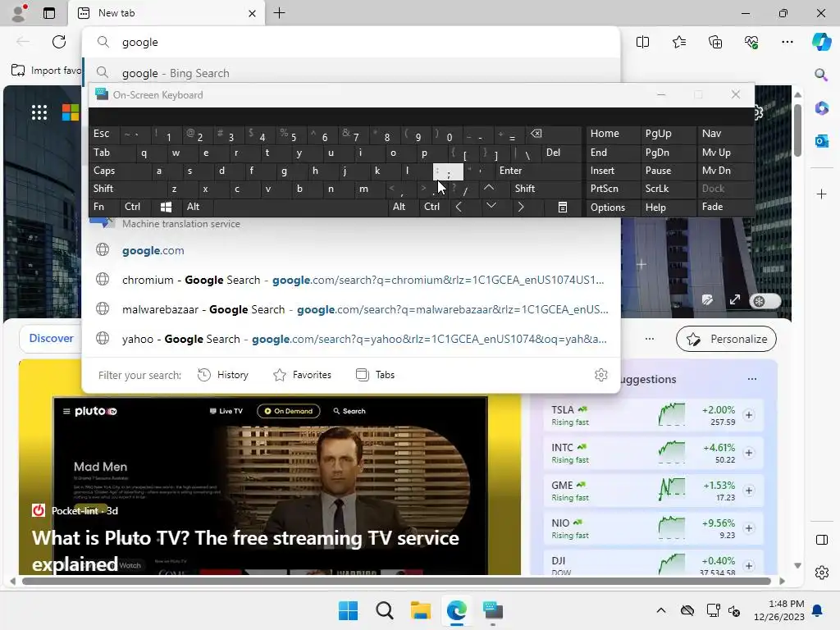The image size is (840, 630).
Task: Open Edge from the taskbar
Action: click(456, 610)
